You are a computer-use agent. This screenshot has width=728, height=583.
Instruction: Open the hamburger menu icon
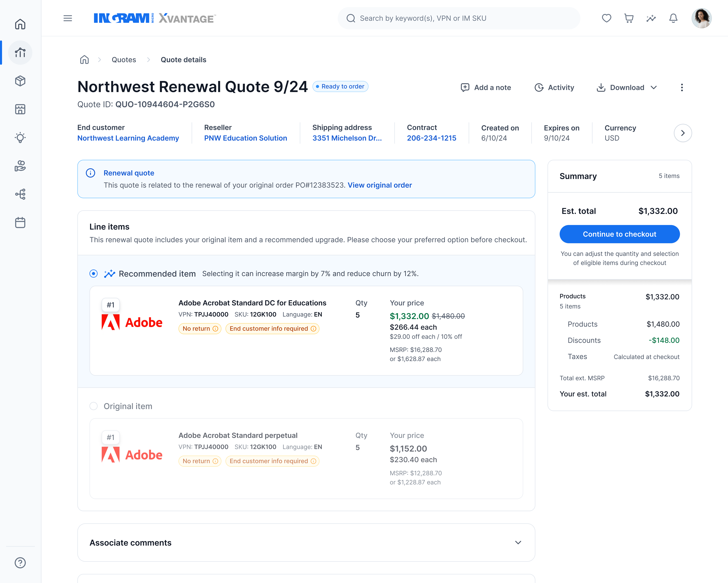(x=67, y=18)
